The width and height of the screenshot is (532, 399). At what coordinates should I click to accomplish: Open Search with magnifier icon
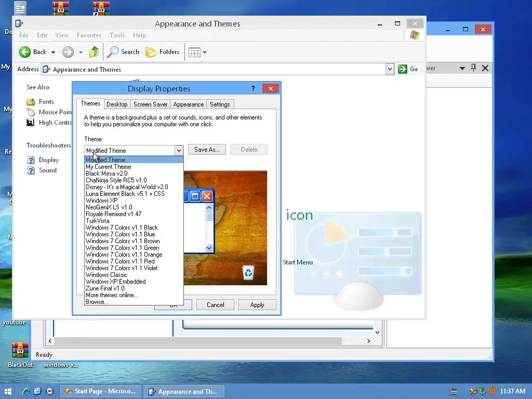pos(113,52)
